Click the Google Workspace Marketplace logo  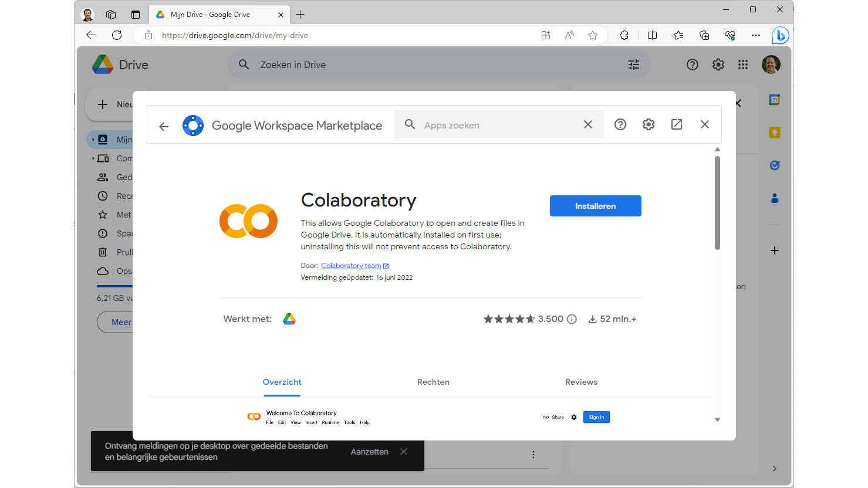click(x=193, y=126)
